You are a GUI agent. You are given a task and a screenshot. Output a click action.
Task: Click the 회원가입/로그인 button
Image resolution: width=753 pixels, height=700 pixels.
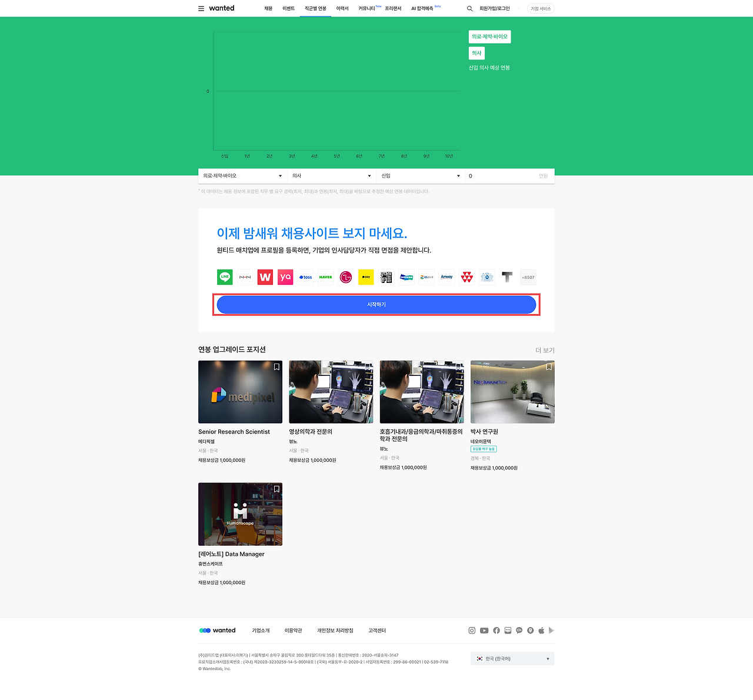click(495, 9)
